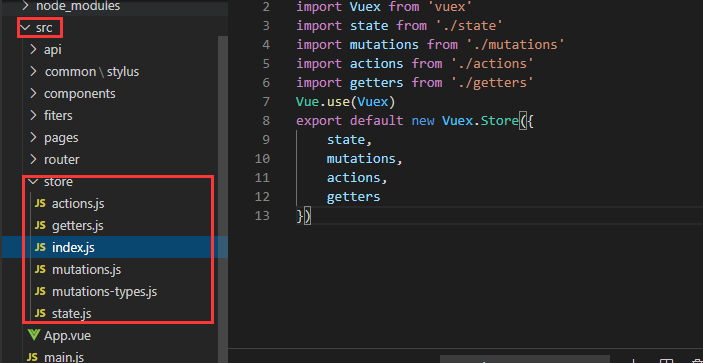
Task: Select the router folder name
Action: (62, 160)
